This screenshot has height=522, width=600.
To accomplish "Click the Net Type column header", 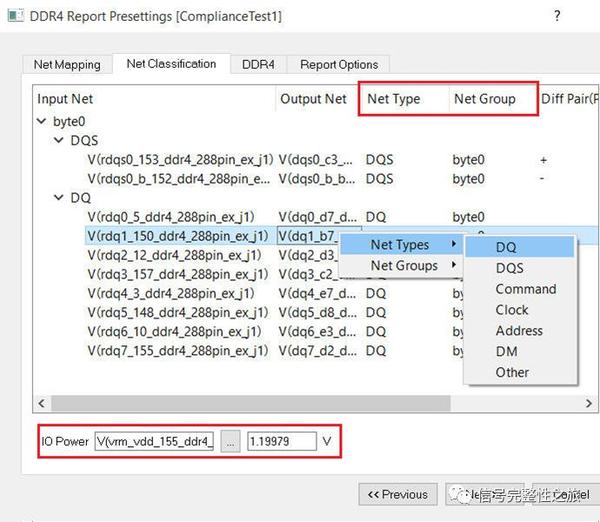I will tap(394, 99).
